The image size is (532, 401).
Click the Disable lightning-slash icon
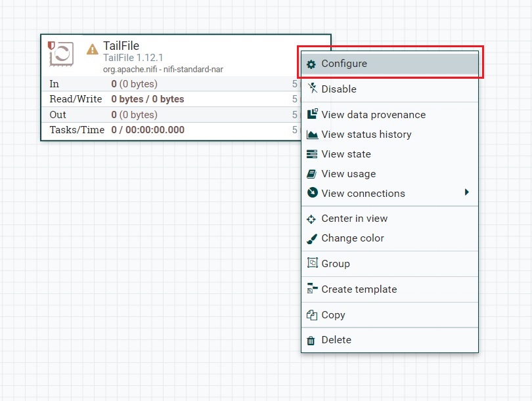click(312, 88)
